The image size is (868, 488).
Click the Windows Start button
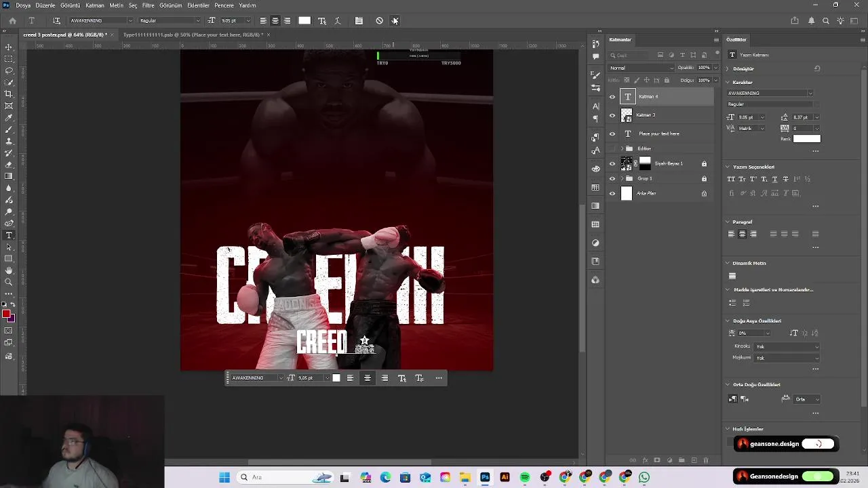(x=224, y=477)
